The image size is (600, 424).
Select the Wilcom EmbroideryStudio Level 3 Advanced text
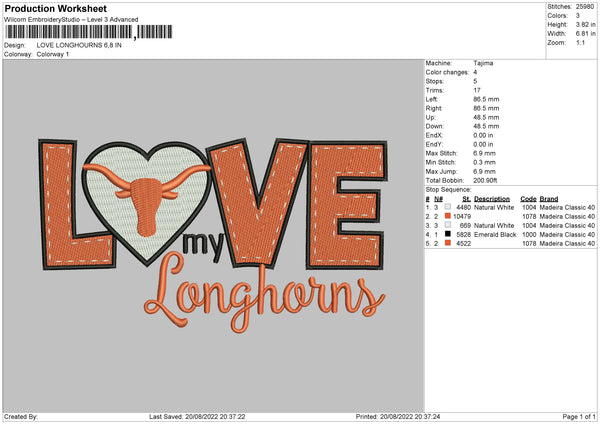71,20
